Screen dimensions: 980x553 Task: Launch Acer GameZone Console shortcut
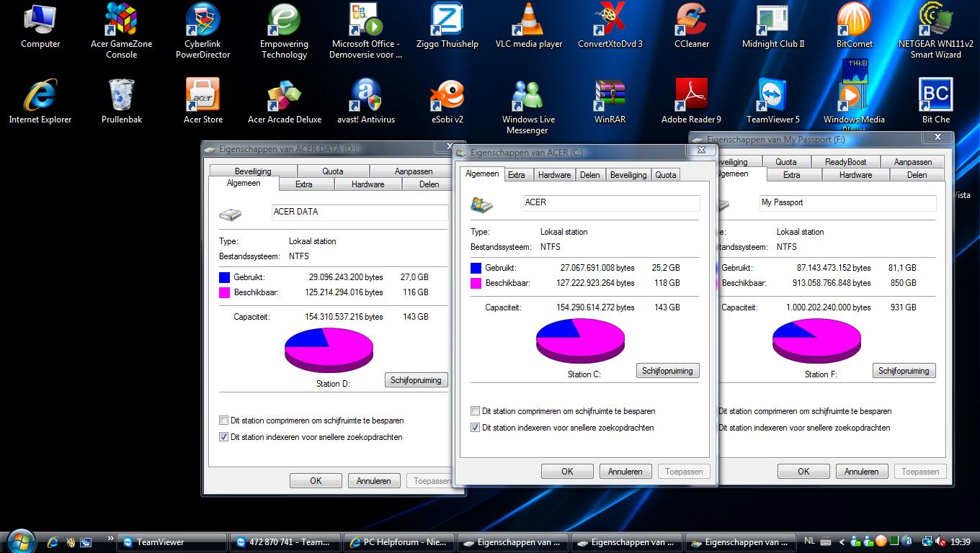click(121, 30)
